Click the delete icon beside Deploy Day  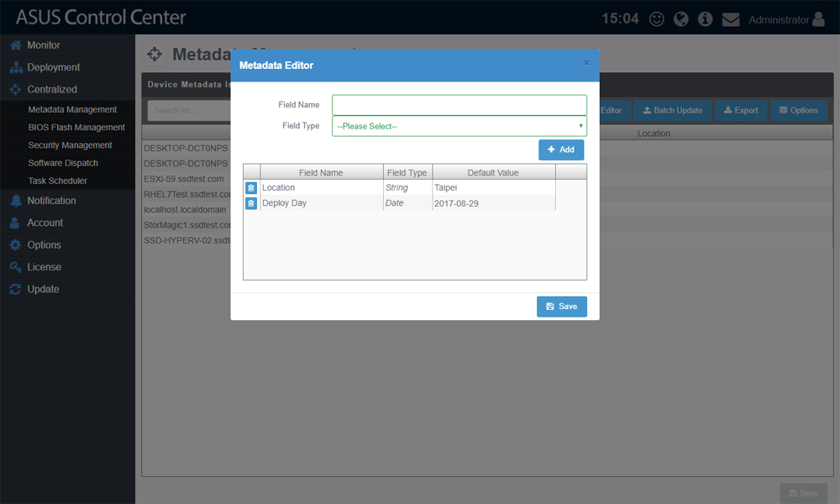(250, 203)
